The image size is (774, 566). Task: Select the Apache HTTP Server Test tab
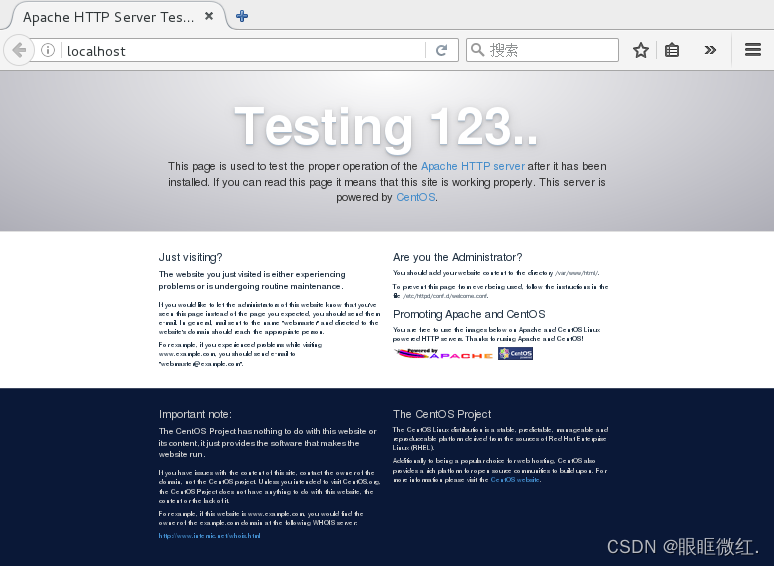tap(117, 17)
